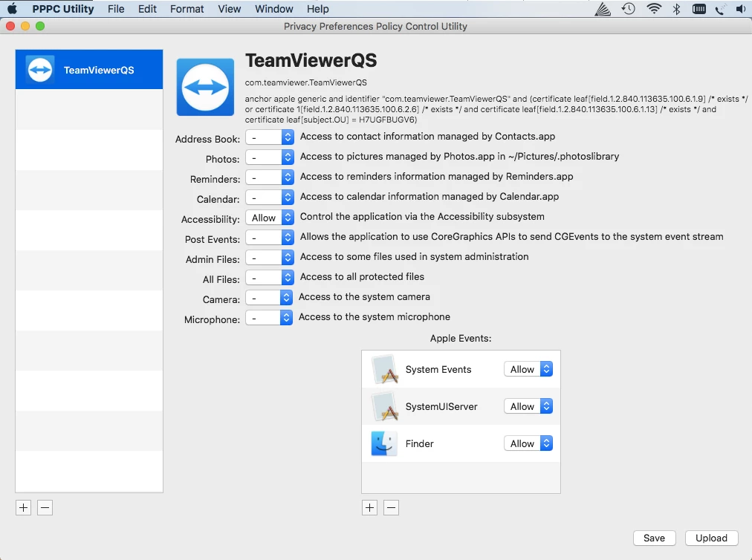Viewport: 752px width, 560px height.
Task: Open the Bluetooth status menu
Action: pyautogui.click(x=677, y=9)
